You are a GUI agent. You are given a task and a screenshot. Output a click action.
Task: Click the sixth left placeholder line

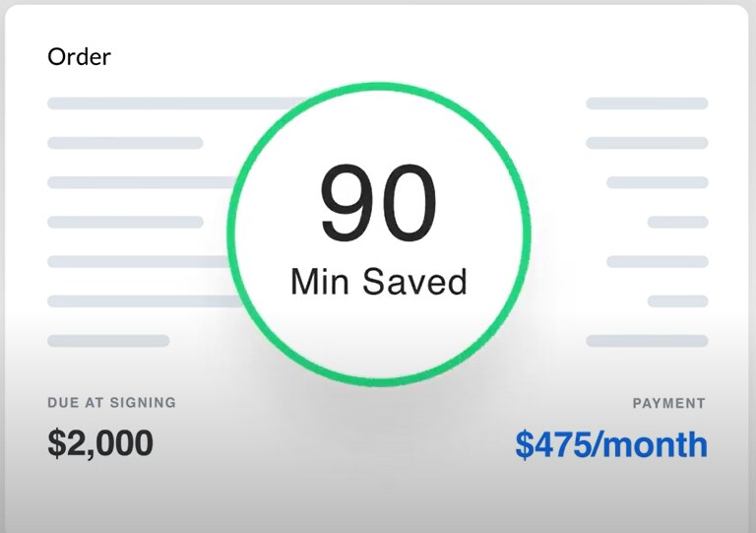[x=145, y=301]
